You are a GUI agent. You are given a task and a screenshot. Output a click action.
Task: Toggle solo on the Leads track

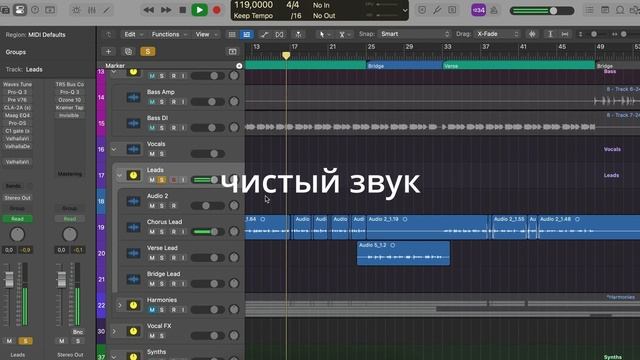point(162,180)
